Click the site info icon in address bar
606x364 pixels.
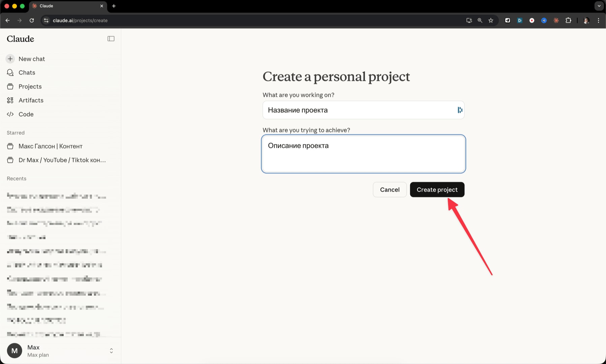click(x=46, y=21)
